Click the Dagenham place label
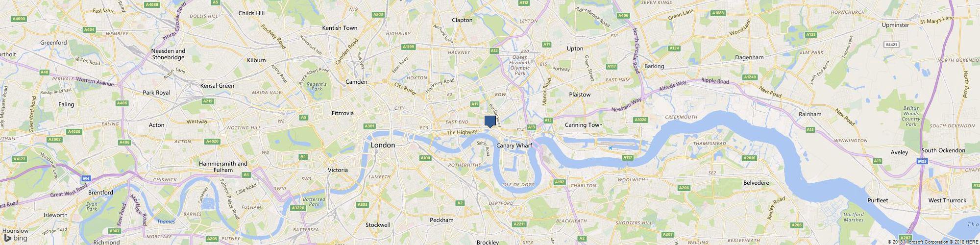980x245 pixels. tap(750, 57)
